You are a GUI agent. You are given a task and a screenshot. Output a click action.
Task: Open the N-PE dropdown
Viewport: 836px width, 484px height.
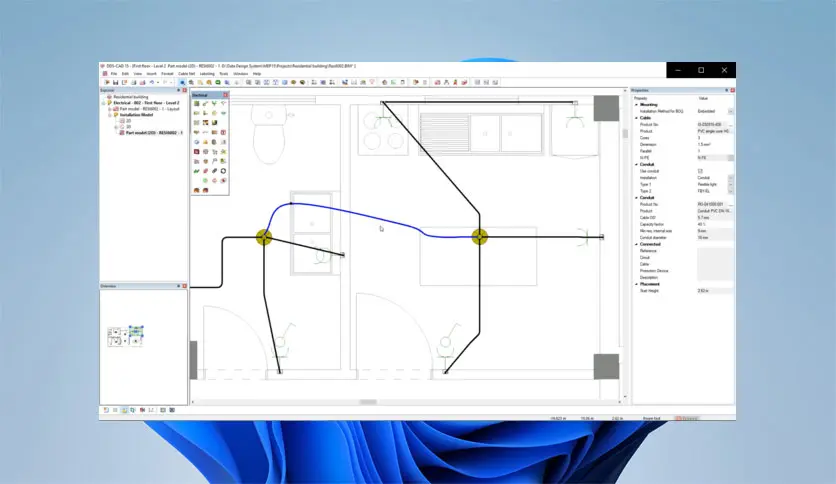click(730, 158)
